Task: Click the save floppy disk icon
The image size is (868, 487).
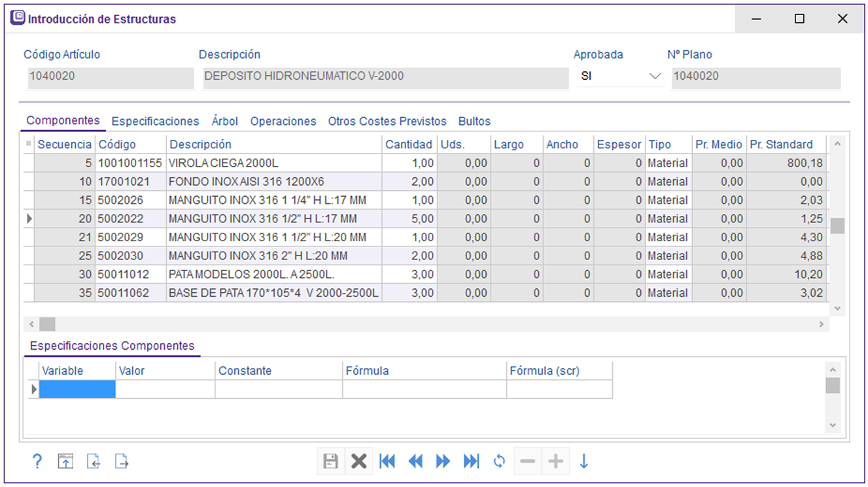Action: pyautogui.click(x=331, y=462)
